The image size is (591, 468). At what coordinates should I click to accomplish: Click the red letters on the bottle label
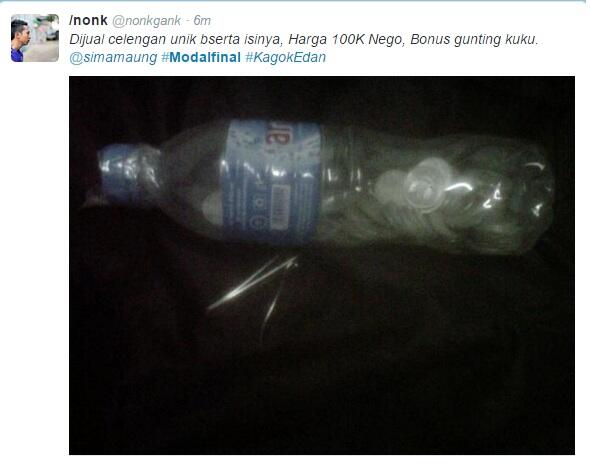pos(274,135)
